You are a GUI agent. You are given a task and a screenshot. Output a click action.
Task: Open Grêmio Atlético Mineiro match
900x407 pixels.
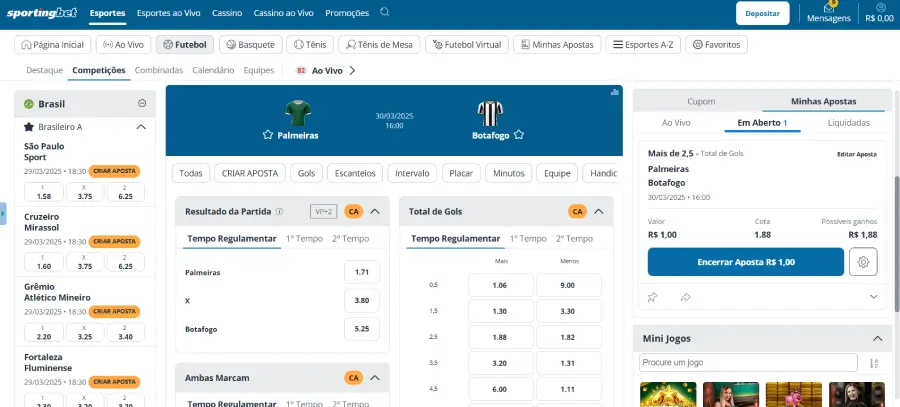tap(57, 292)
